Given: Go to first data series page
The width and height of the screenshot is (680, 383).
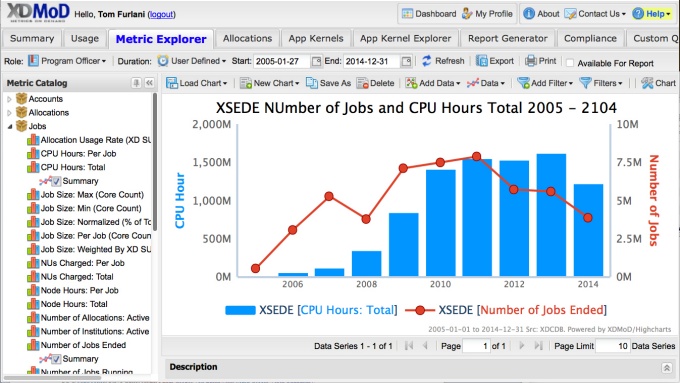Looking at the screenshot, I should point(409,346).
